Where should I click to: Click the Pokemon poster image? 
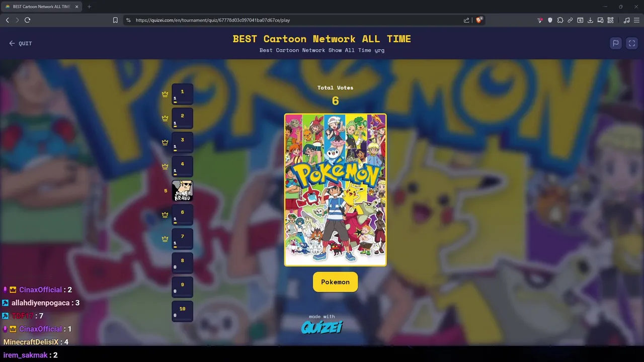point(335,190)
